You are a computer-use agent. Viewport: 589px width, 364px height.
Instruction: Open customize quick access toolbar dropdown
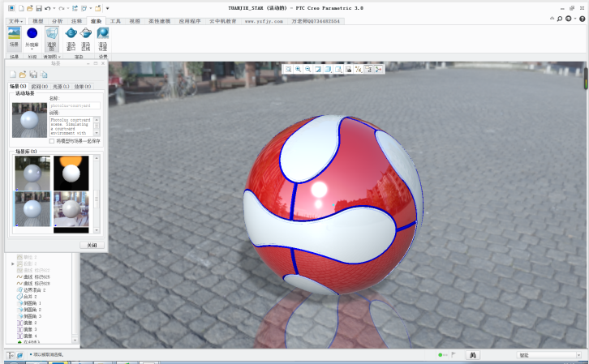point(107,8)
